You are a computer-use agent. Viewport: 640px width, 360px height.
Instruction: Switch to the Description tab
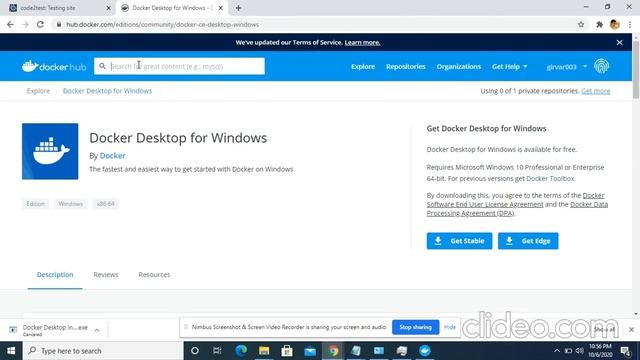(55, 275)
